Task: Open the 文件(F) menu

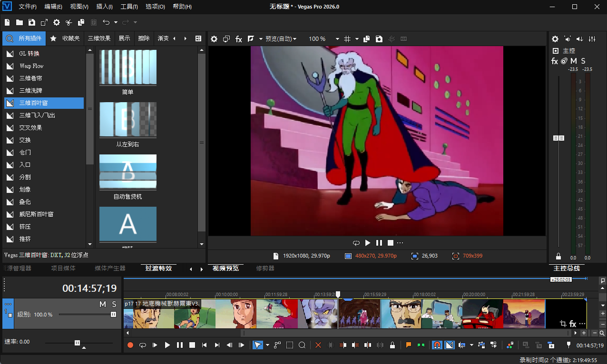Action: click(28, 7)
